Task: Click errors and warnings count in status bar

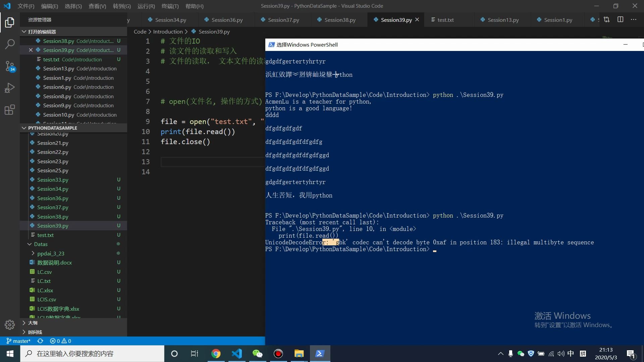Action: [60, 341]
